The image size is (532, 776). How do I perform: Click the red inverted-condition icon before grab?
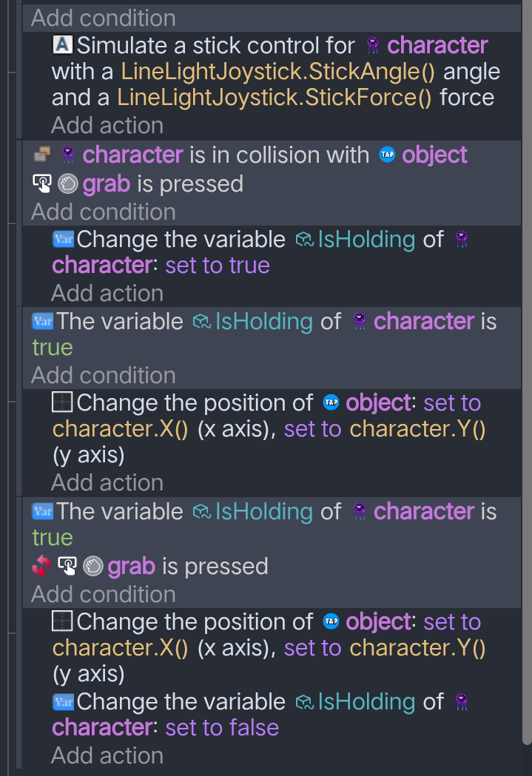tap(41, 567)
